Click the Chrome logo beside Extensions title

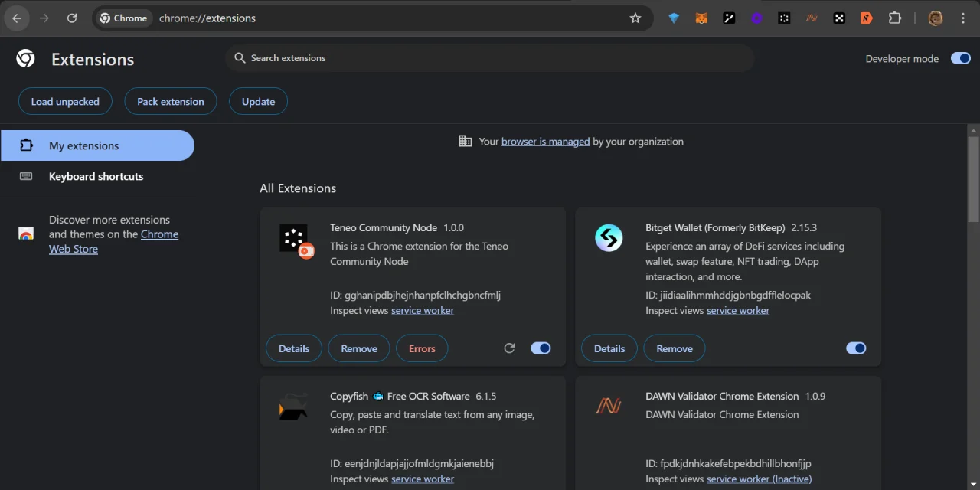[26, 59]
